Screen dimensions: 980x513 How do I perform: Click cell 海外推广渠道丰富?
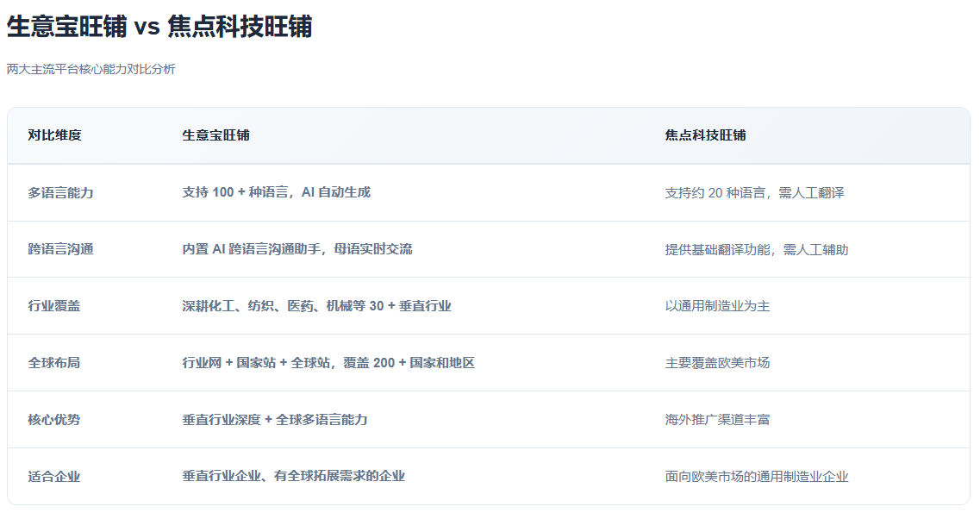point(717,420)
